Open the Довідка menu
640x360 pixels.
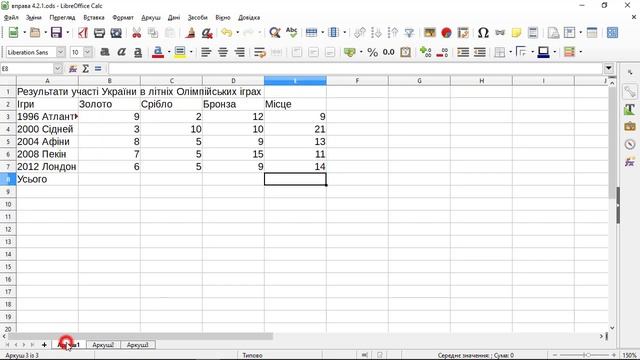(249, 18)
